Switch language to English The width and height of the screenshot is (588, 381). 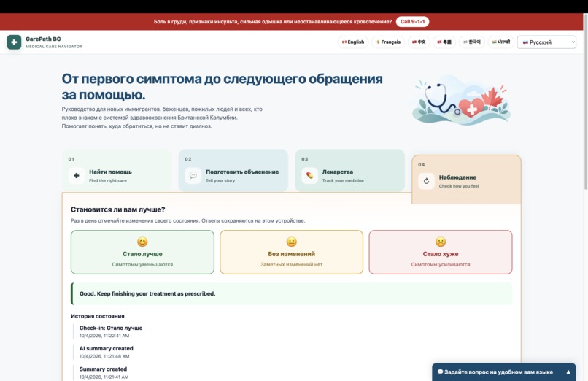[x=353, y=42]
